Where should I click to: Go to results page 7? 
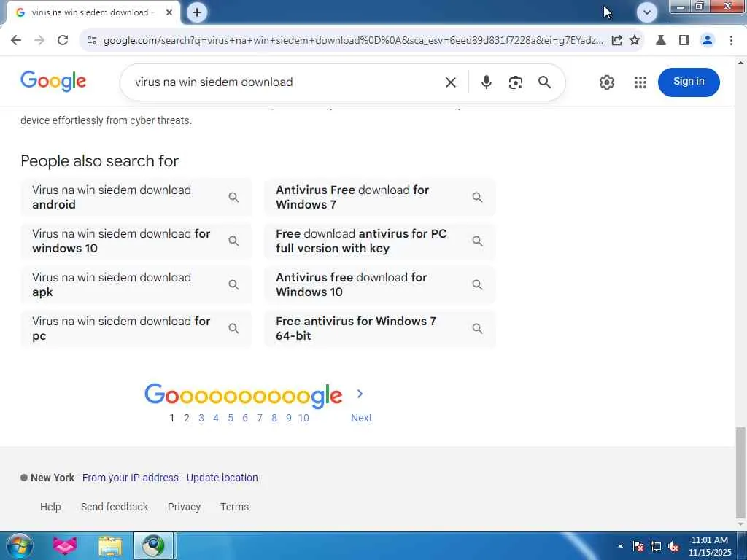(x=260, y=418)
